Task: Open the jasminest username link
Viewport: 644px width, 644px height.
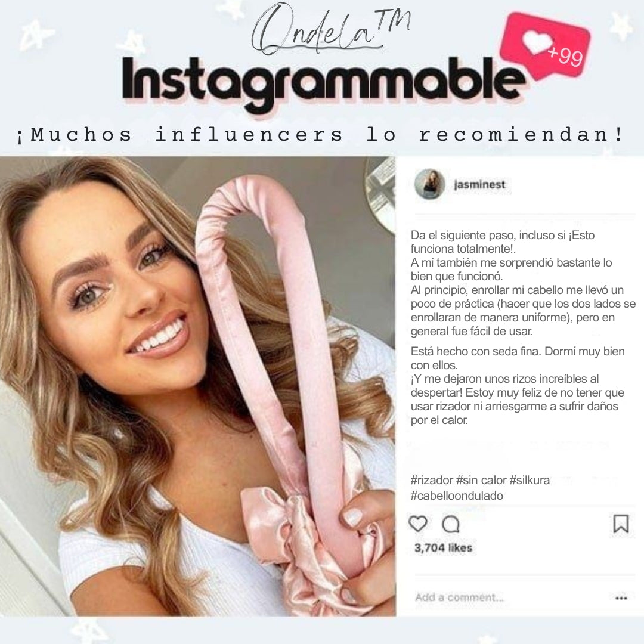Action: [x=479, y=184]
